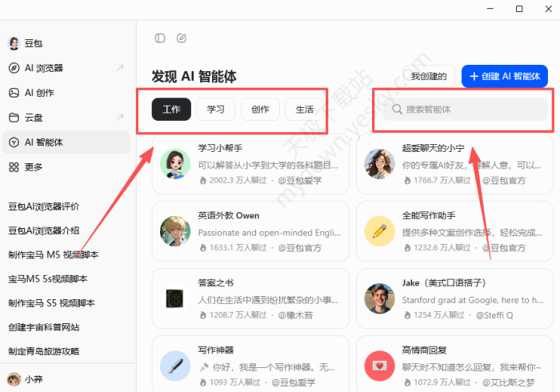Open the 我创建的 button
This screenshot has height=392, width=560.
429,76
